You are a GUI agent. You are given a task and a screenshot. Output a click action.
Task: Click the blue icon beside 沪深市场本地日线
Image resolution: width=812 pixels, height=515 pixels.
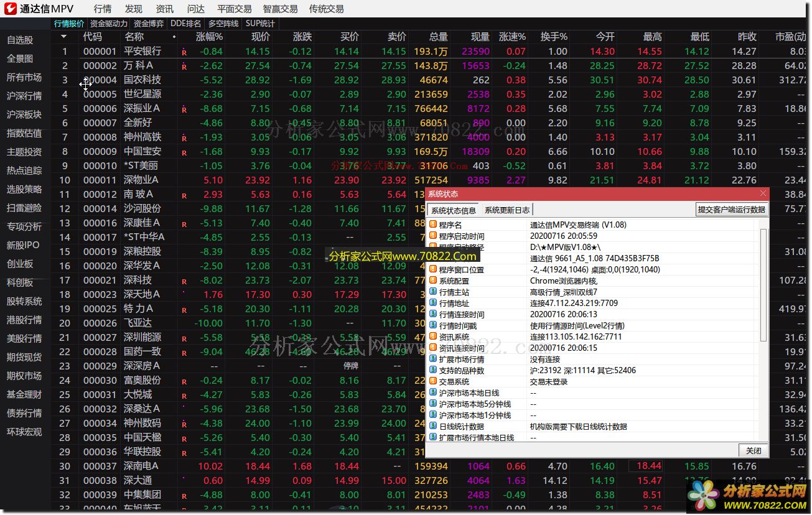[x=433, y=392]
